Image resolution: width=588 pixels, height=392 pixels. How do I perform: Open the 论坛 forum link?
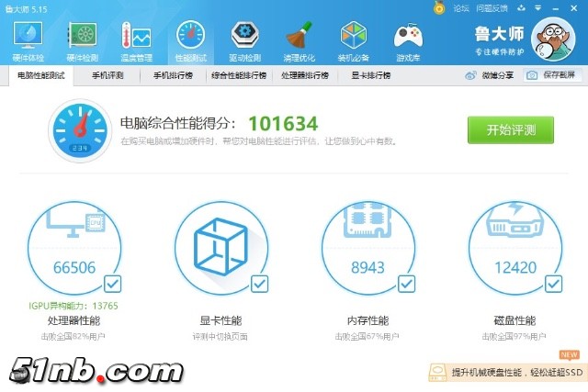pyautogui.click(x=461, y=8)
